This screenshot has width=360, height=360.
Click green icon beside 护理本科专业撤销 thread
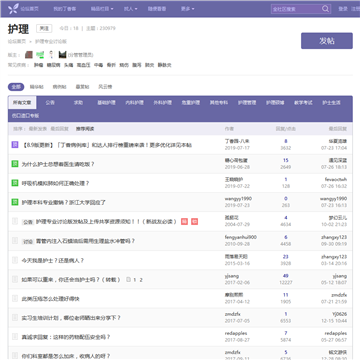pyautogui.click(x=15, y=202)
